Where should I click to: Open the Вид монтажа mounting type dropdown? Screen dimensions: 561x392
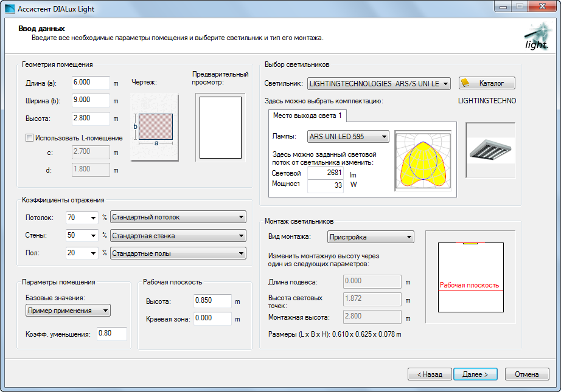point(370,237)
